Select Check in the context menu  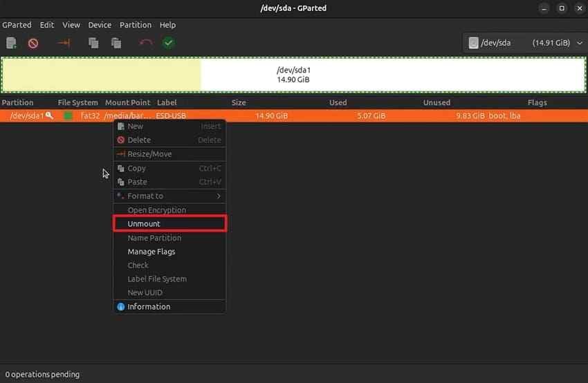click(x=169, y=265)
